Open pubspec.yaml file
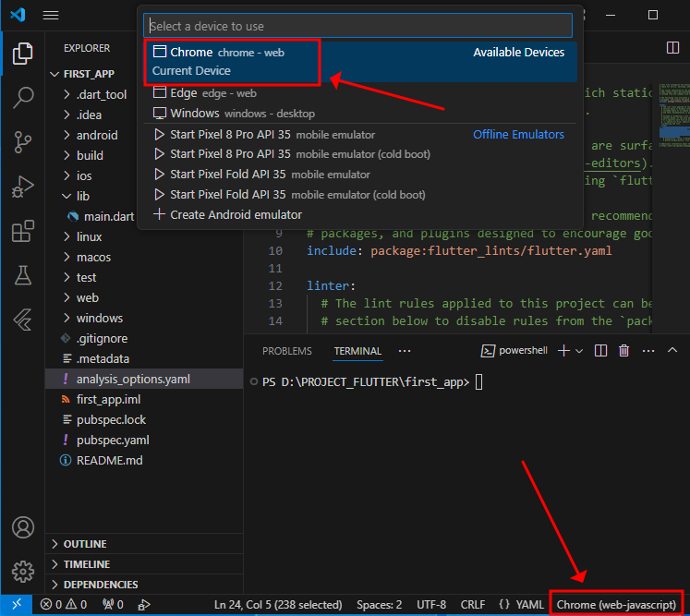This screenshot has width=690, height=616. tap(144, 440)
